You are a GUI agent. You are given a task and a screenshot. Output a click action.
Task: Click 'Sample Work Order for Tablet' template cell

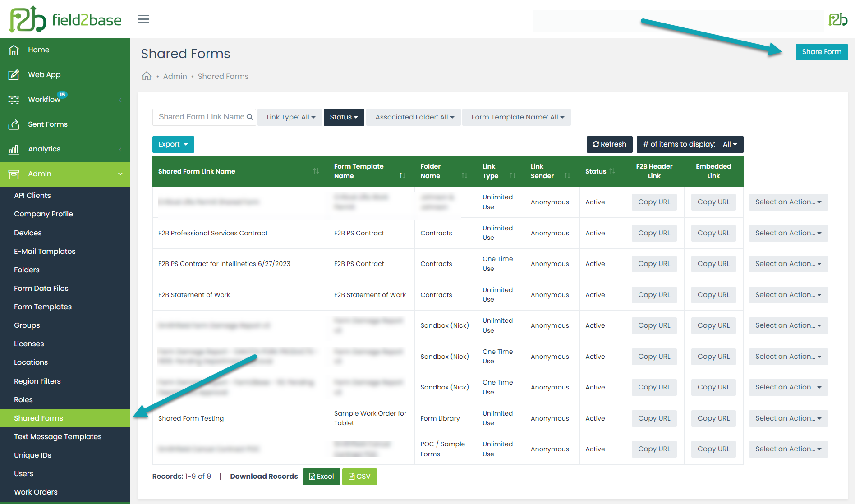coord(370,418)
